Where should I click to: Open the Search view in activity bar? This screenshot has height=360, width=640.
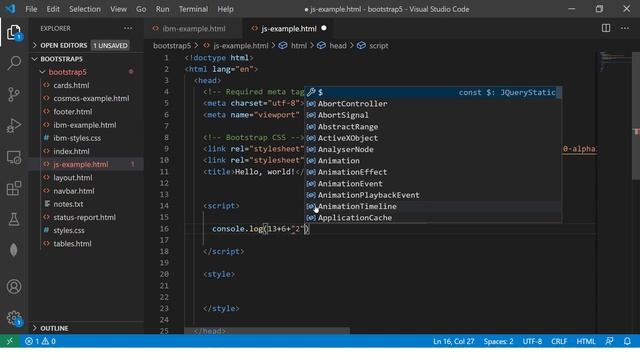pos(14,63)
